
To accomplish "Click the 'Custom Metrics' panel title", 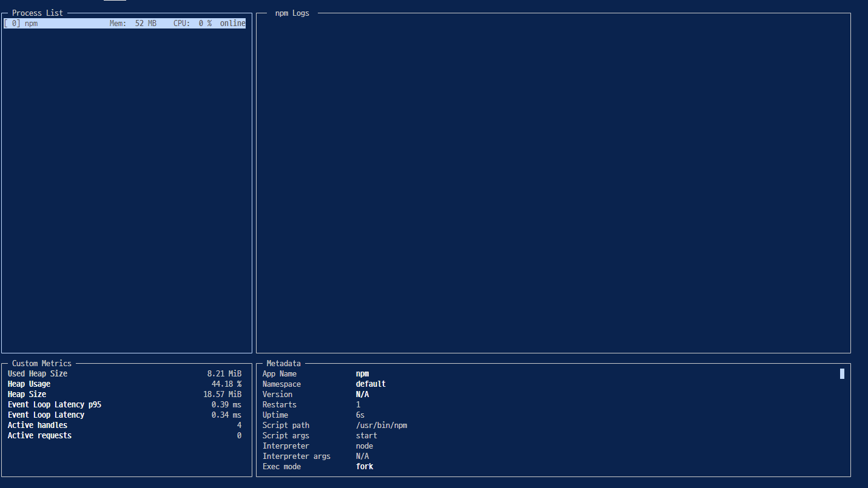I will (x=42, y=363).
